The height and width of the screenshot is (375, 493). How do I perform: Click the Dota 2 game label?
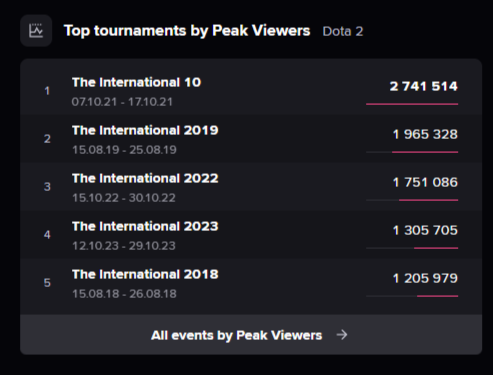click(x=343, y=31)
